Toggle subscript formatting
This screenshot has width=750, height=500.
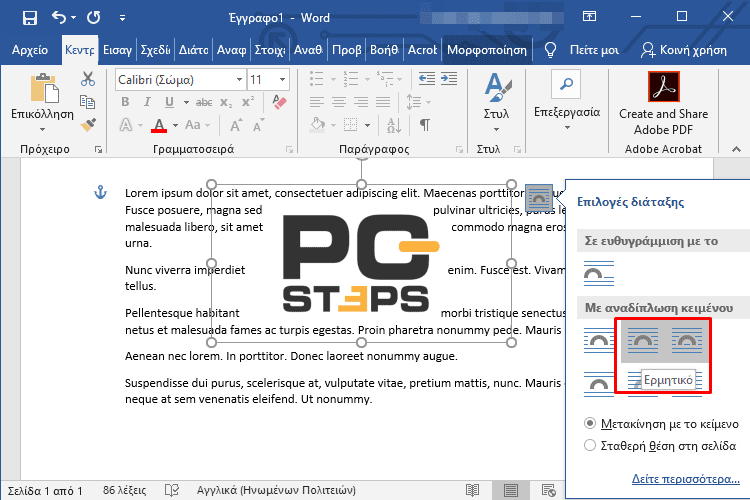coord(226,102)
